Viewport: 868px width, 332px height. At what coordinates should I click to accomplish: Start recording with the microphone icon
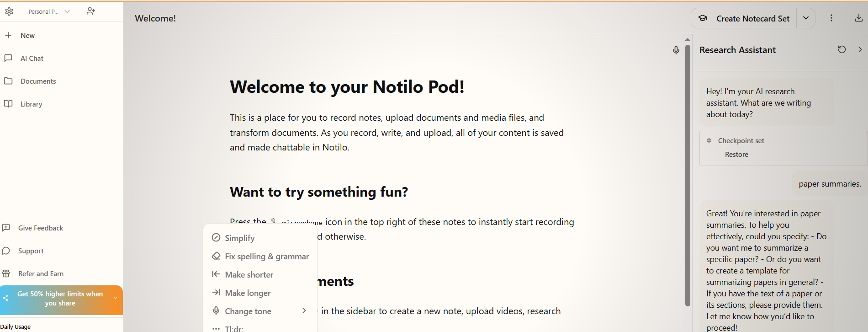pyautogui.click(x=676, y=50)
